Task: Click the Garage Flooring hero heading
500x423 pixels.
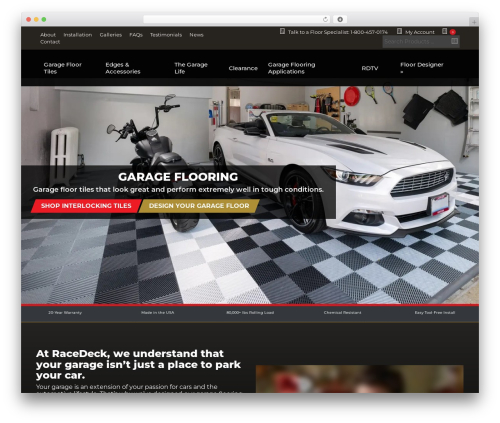Action: tap(178, 177)
